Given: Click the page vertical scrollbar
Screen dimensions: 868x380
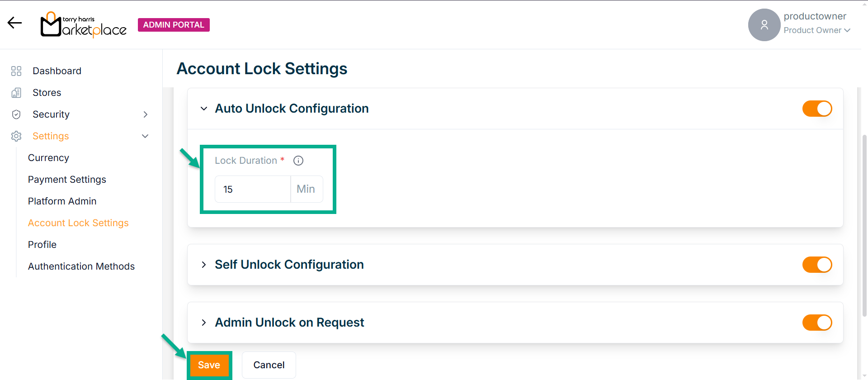Looking at the screenshot, I should click(x=864, y=226).
